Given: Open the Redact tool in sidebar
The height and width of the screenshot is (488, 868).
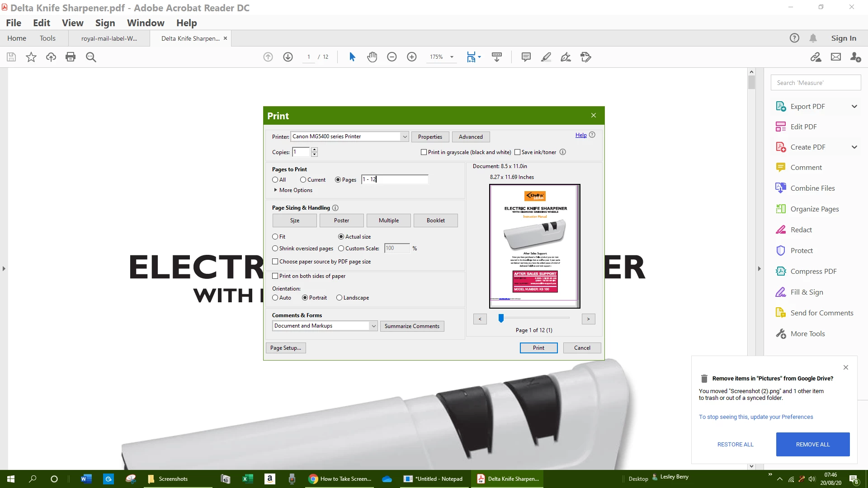Looking at the screenshot, I should pos(801,230).
